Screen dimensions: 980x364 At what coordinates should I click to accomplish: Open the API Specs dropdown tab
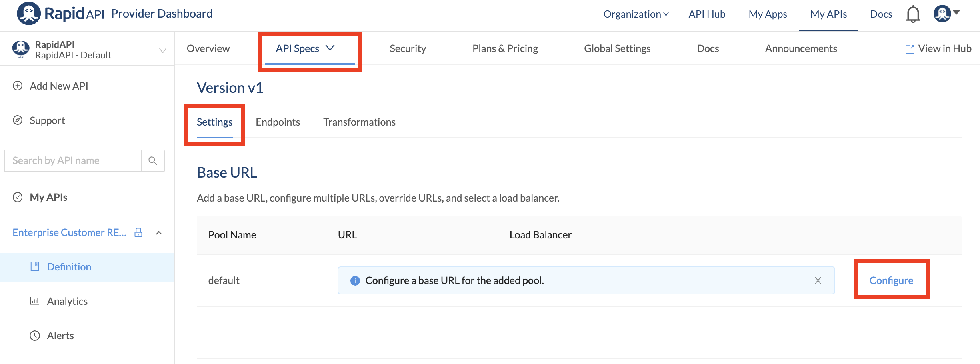point(305,48)
